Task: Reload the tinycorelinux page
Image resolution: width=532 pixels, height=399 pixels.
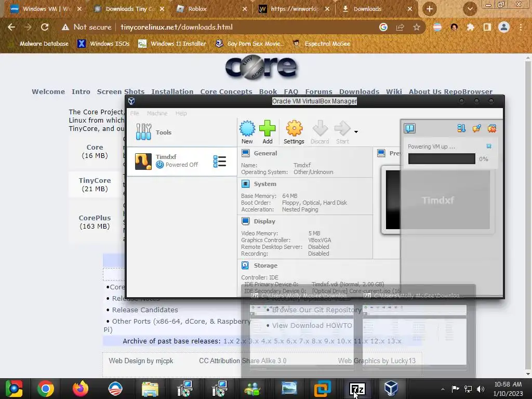Action: 45,27
